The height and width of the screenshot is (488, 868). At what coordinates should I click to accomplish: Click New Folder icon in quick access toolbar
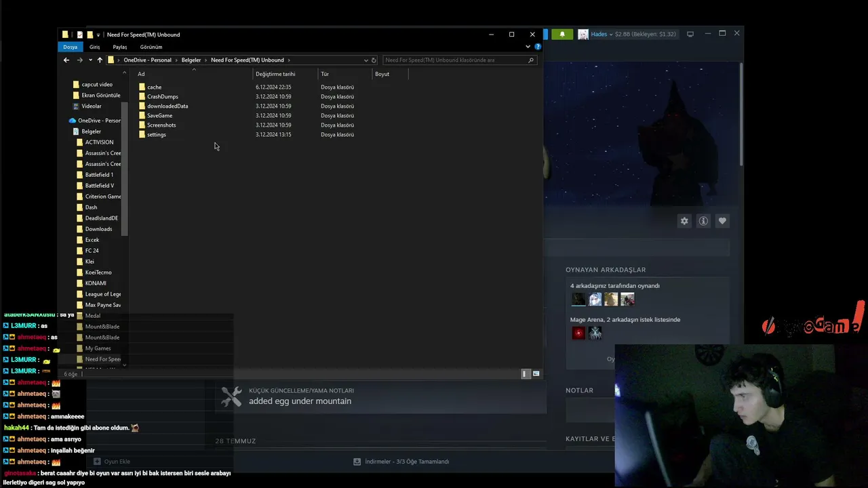pos(90,35)
